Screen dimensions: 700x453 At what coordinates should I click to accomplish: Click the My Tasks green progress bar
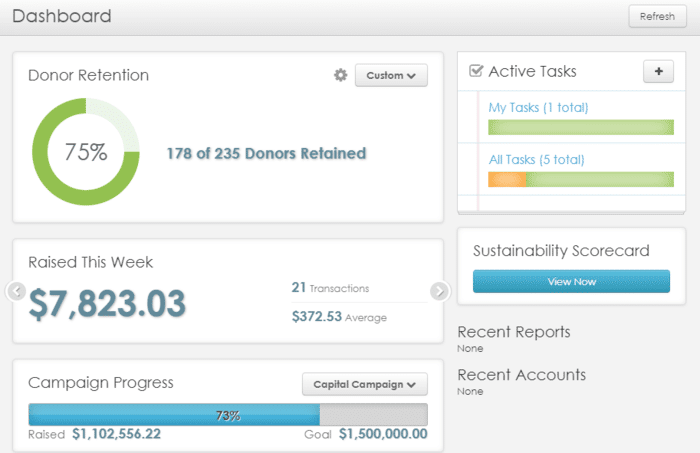(581, 127)
